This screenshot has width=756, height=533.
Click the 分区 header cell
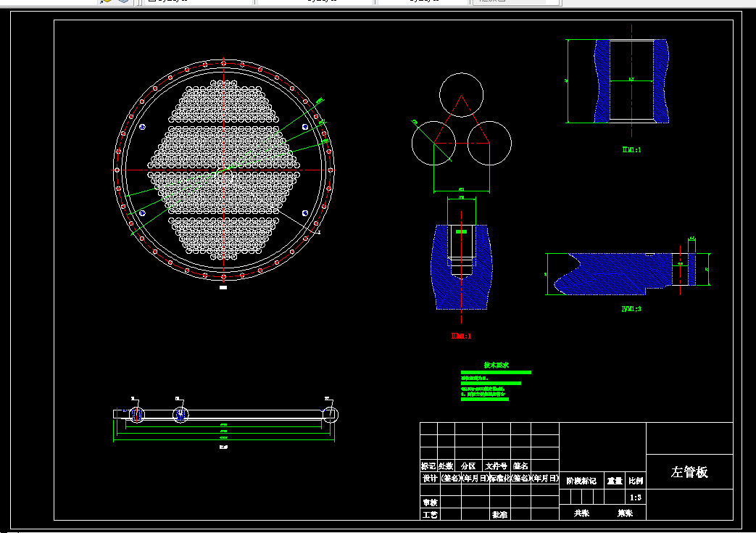[x=468, y=466]
